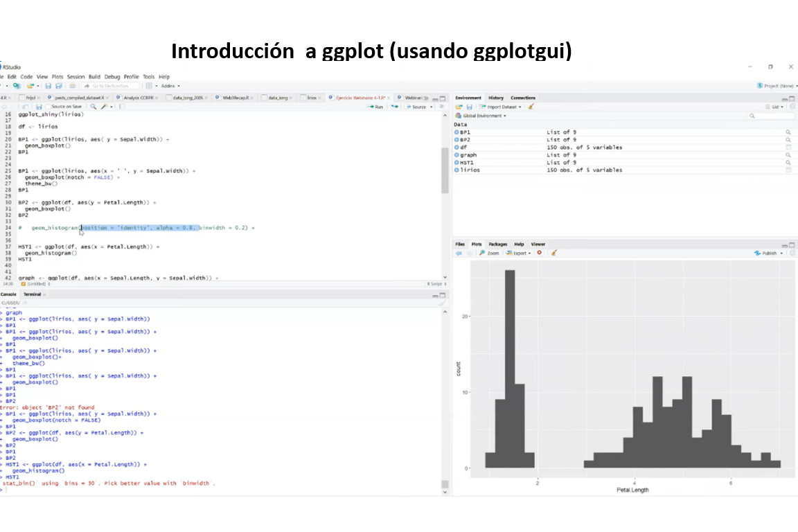Click the find/replace magnifier in editor toolbar
Viewport: 798px width, 532px height.
pyautogui.click(x=93, y=107)
